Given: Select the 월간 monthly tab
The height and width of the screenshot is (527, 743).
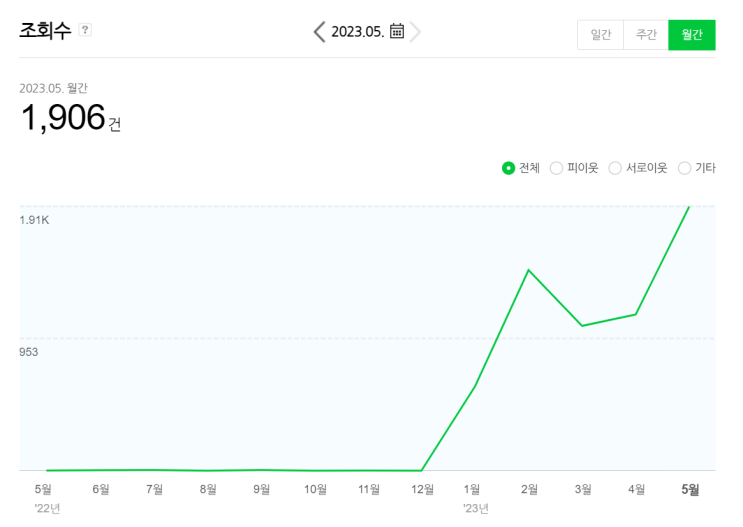Looking at the screenshot, I should point(692,35).
